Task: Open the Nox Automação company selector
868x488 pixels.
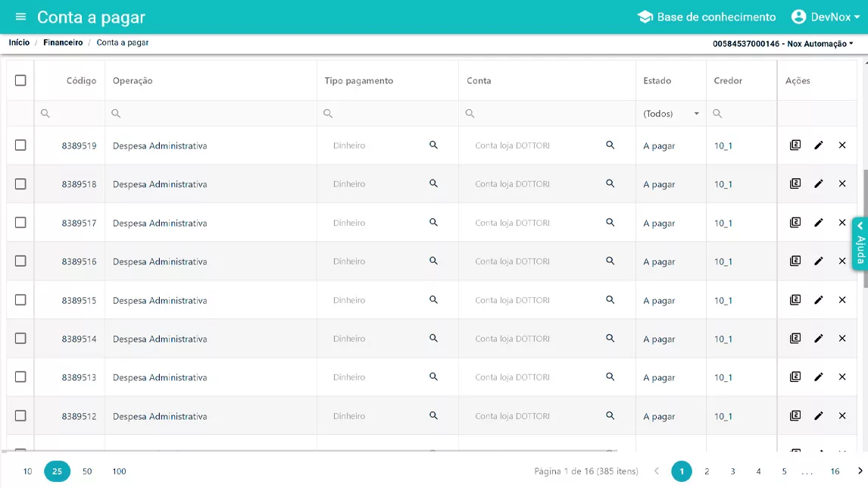Action: coord(782,44)
